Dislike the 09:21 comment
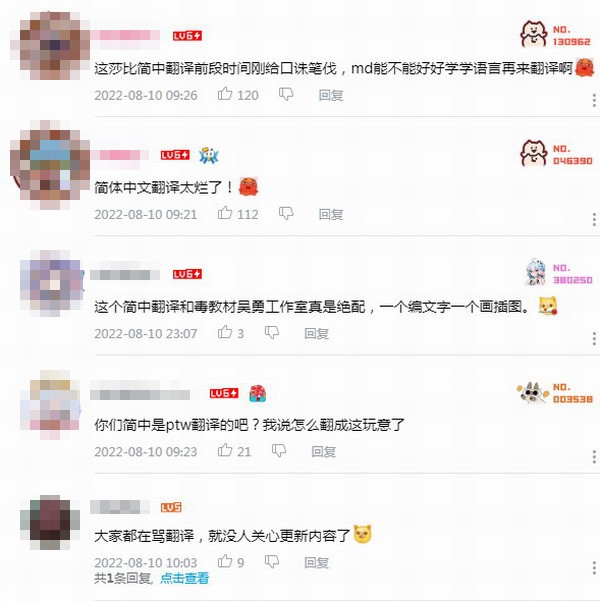This screenshot has height=602, width=600. (x=286, y=214)
